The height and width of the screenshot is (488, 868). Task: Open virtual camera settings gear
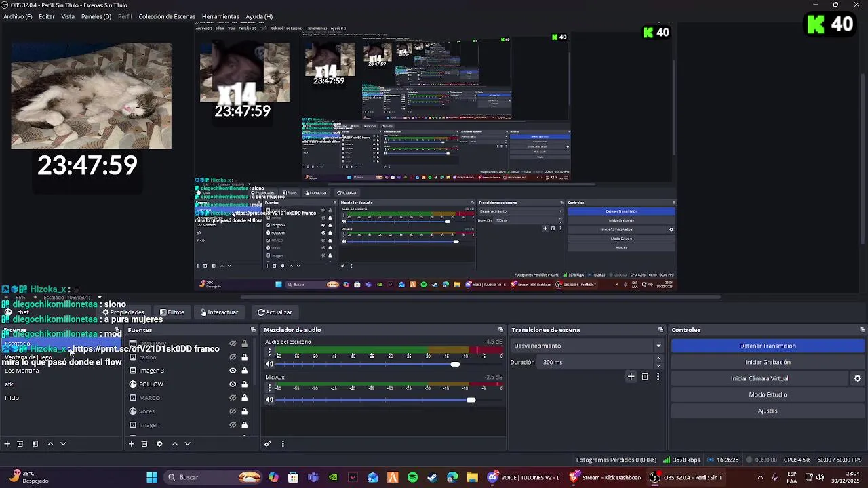coord(857,378)
